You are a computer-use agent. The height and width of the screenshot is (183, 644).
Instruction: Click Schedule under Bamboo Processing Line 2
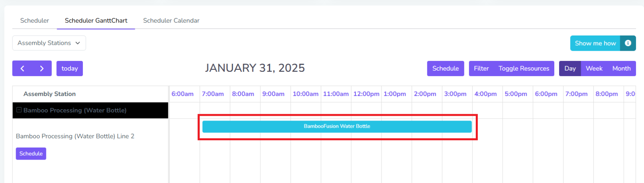tap(31, 154)
